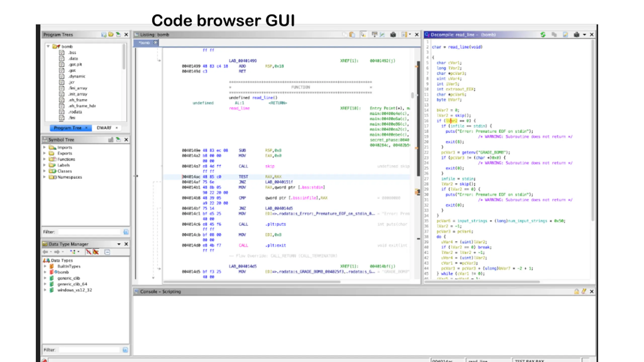This screenshot has height=362, width=644.
Task: Click the forward arrow in Data Type Manager
Action: (x=57, y=252)
